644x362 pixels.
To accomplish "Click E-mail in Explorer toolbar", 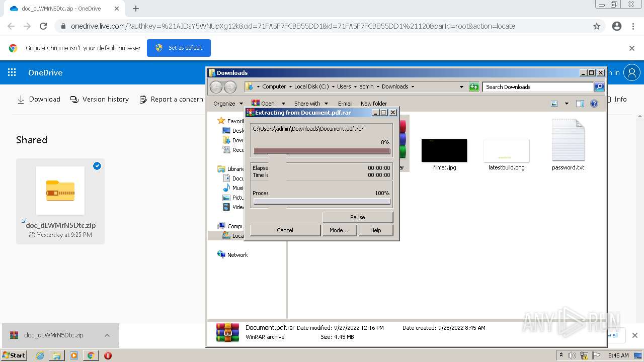I will tap(345, 104).
